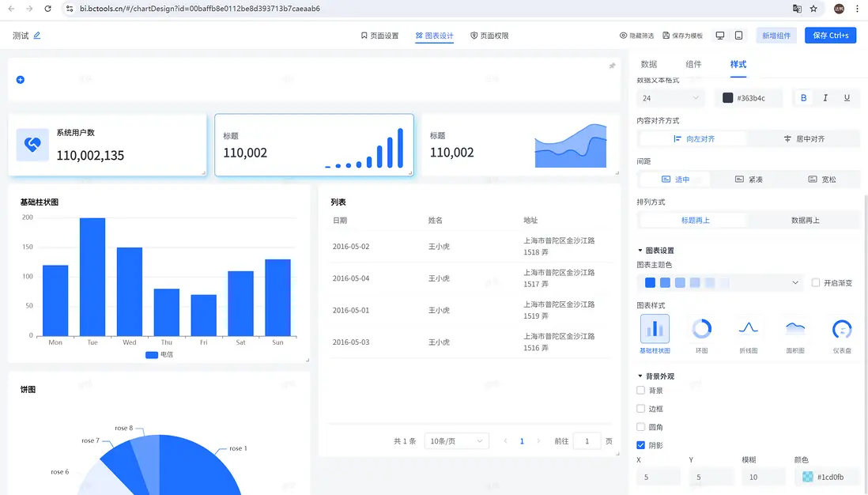Set spacing to 宽松
Screen dimensions: 868x495
[x=822, y=179]
